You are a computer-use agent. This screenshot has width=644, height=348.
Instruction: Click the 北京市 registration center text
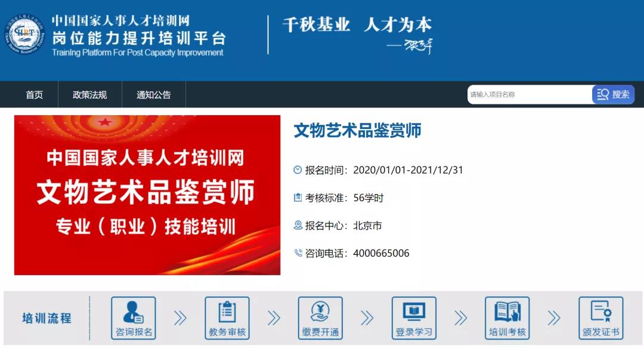(367, 226)
